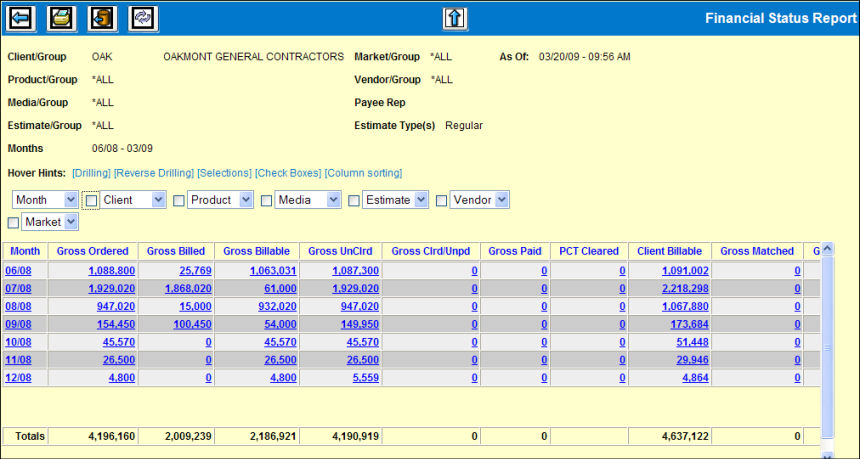Screen dimensions: 860x459
Task: Open Gross UnClrd value 5,559
Action: point(365,378)
